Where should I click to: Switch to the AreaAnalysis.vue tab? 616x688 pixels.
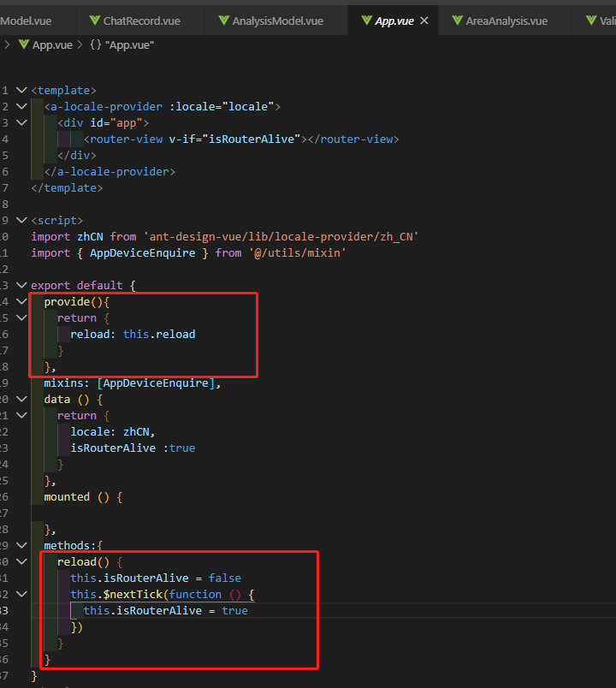click(506, 21)
